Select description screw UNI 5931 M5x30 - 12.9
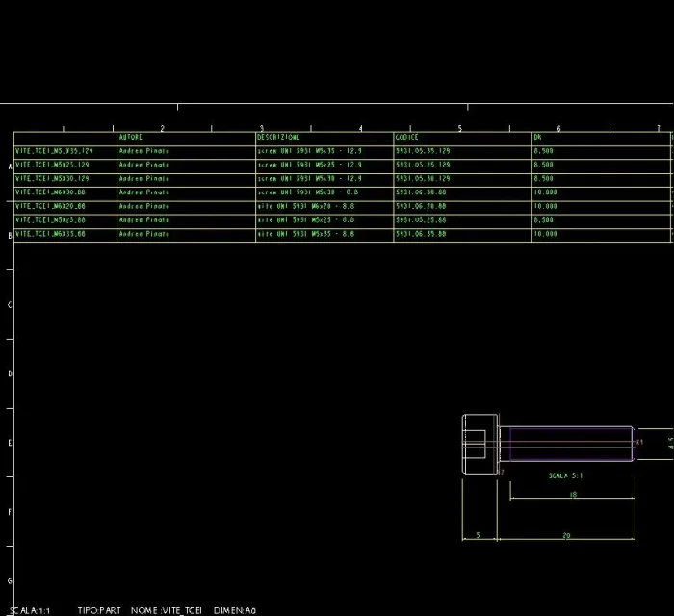674x616 pixels. coord(324,180)
